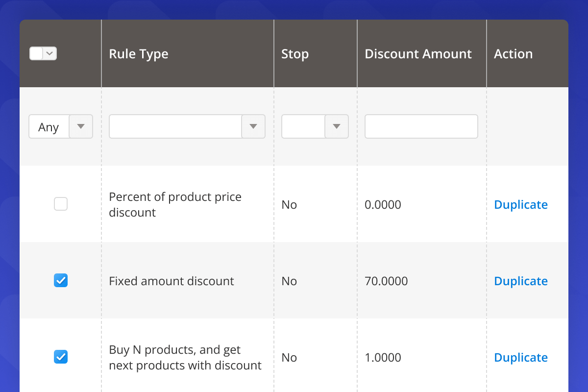Expand the Stop filter dropdown
Image resolution: width=588 pixels, height=392 pixels.
point(315,127)
